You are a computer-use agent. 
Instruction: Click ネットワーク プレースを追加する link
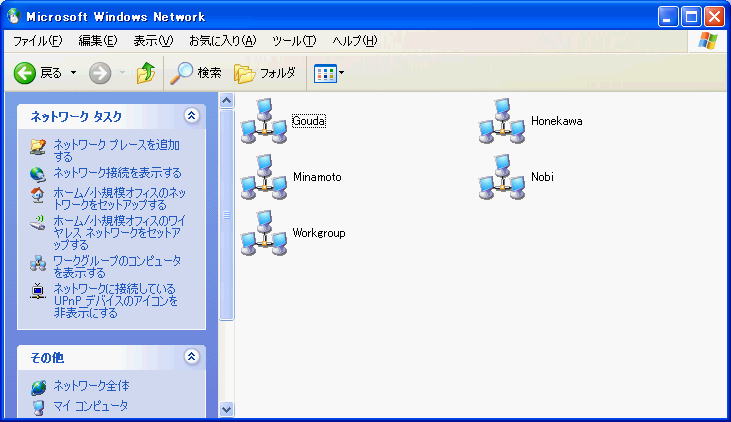pos(116,151)
